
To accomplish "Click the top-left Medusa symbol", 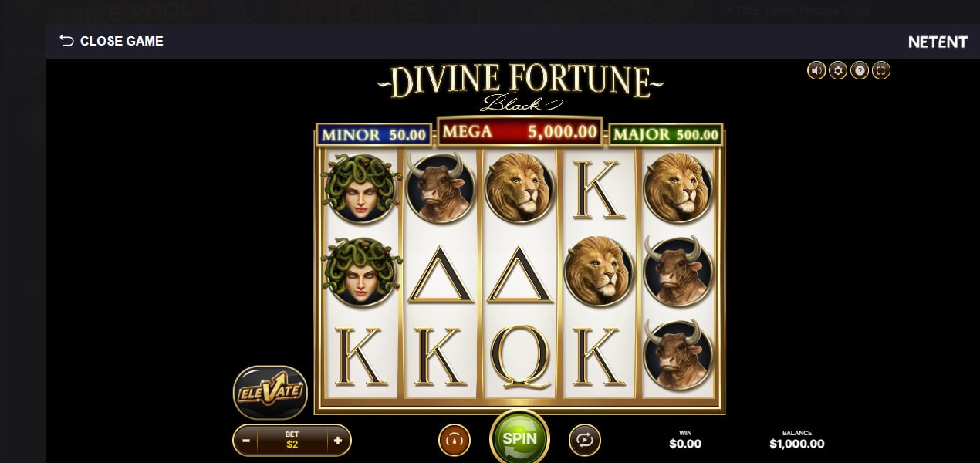I will tap(360, 188).
